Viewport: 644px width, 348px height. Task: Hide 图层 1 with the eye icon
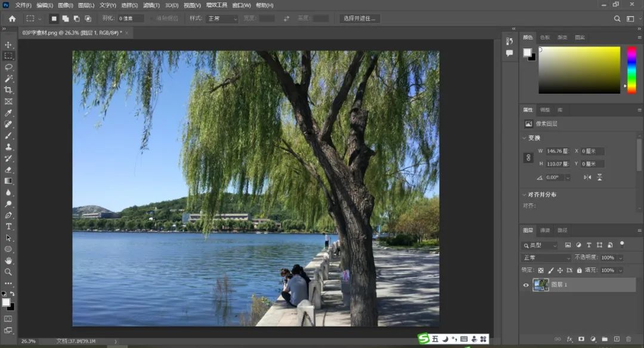[526, 285]
